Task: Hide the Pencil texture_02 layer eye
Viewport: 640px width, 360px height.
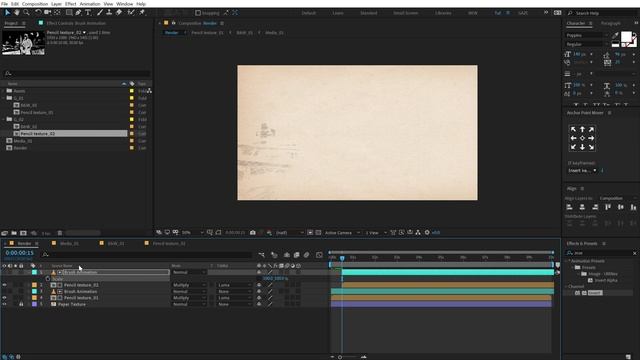Action: tap(4, 285)
